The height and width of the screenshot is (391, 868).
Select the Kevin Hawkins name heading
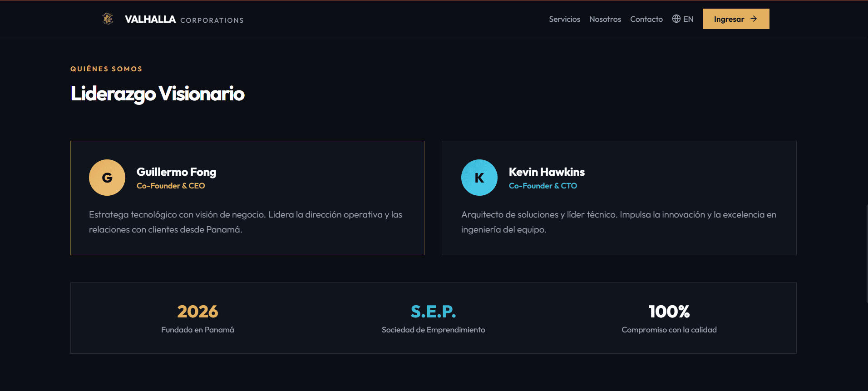click(547, 172)
